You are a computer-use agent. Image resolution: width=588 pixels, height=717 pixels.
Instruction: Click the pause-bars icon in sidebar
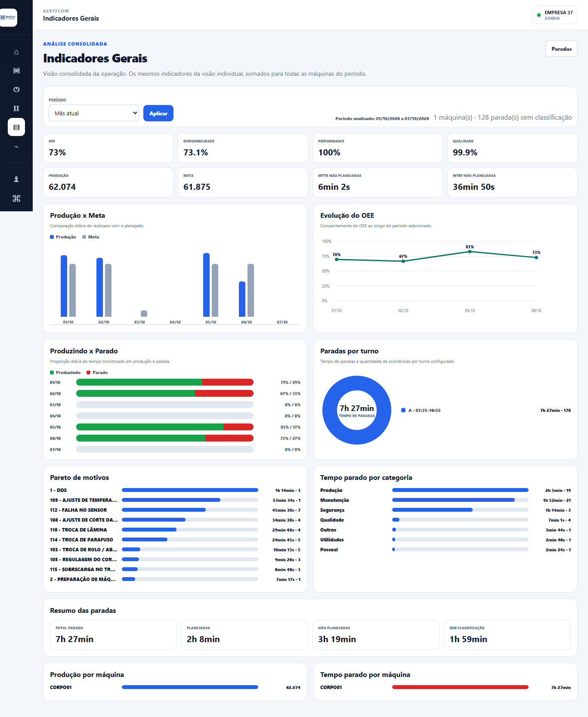pyautogui.click(x=16, y=108)
